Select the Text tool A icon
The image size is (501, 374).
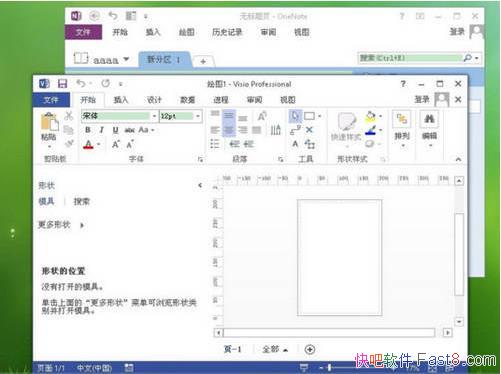point(295,144)
